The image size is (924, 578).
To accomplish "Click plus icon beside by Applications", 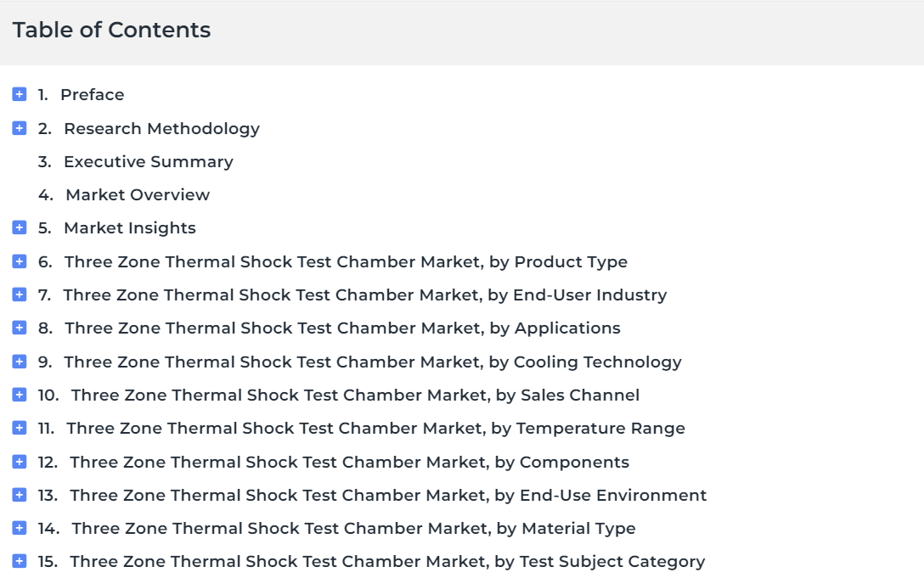I will [x=20, y=328].
